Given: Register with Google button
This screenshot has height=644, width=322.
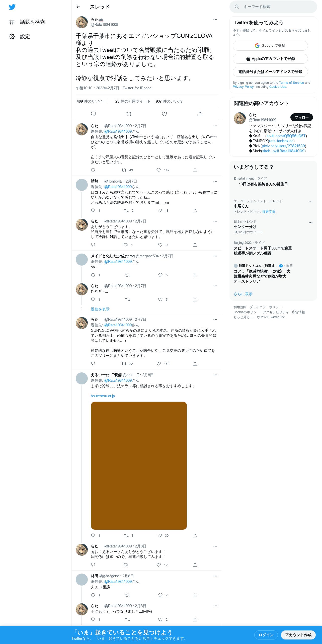Looking at the screenshot, I should (x=270, y=46).
